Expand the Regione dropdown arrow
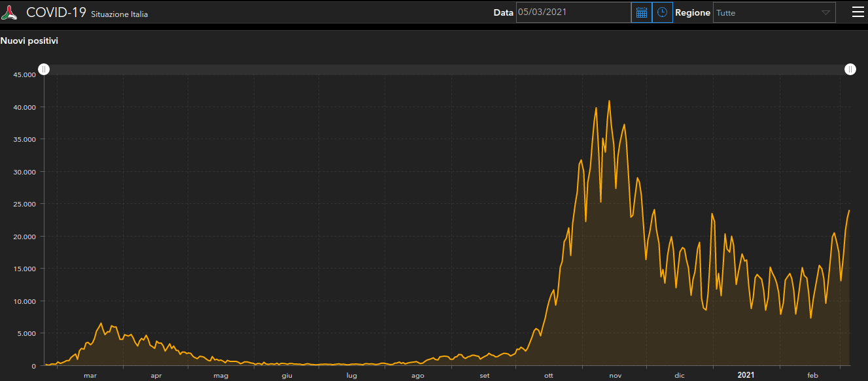Image resolution: width=868 pixels, height=381 pixels. point(825,12)
